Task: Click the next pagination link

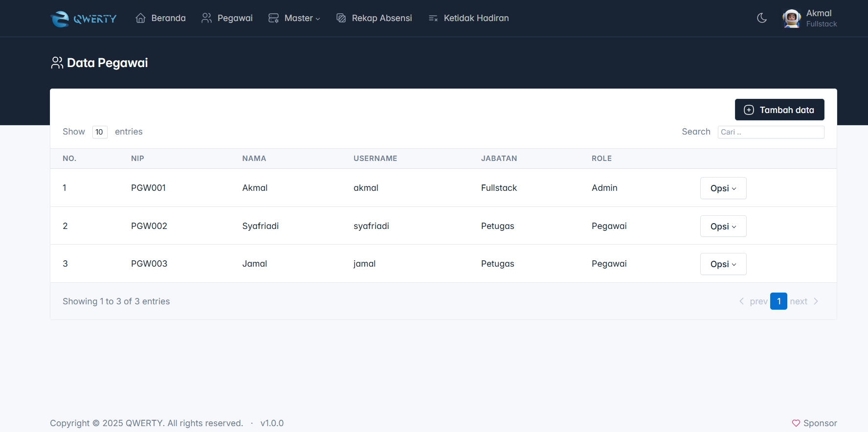Action: coord(799,301)
